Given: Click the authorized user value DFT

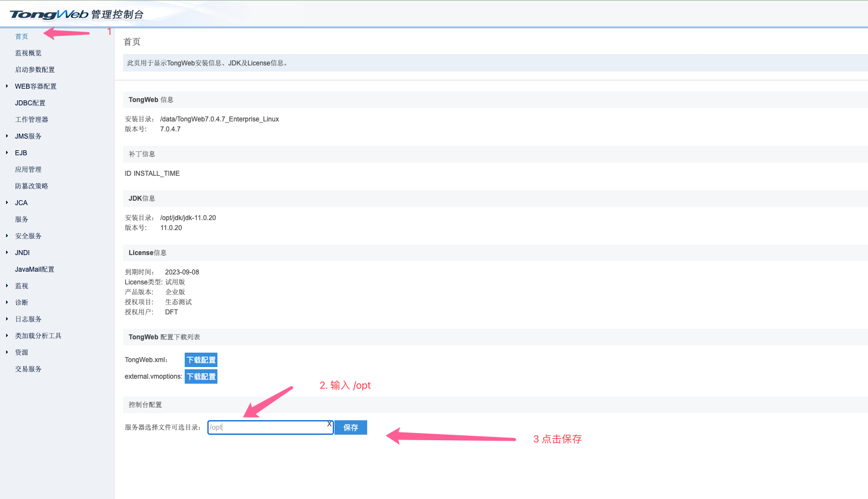Looking at the screenshot, I should (x=171, y=312).
